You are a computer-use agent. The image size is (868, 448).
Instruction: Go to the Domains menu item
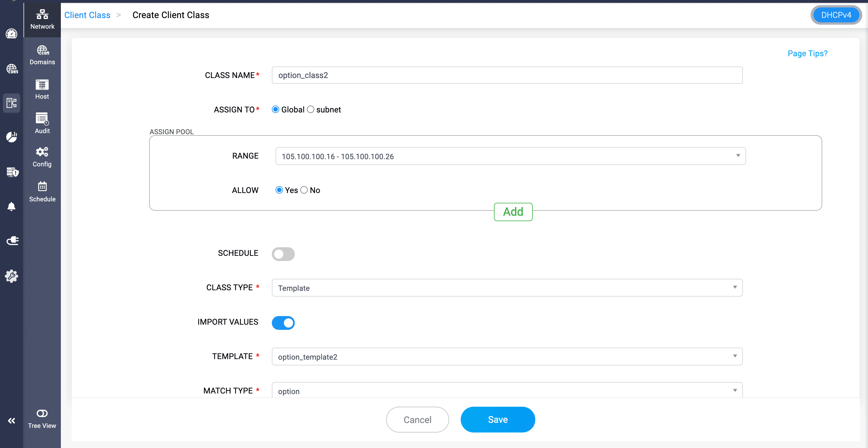point(42,55)
